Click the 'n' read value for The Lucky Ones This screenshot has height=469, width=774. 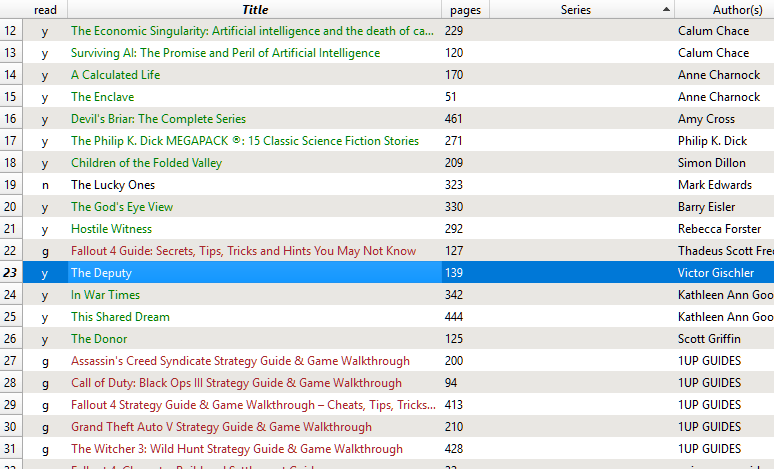tap(45, 185)
